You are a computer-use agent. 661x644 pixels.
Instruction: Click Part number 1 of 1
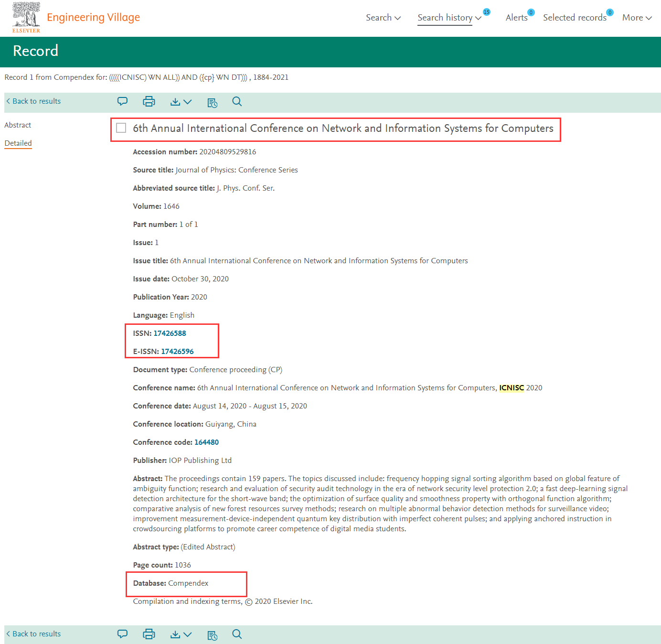tap(165, 225)
